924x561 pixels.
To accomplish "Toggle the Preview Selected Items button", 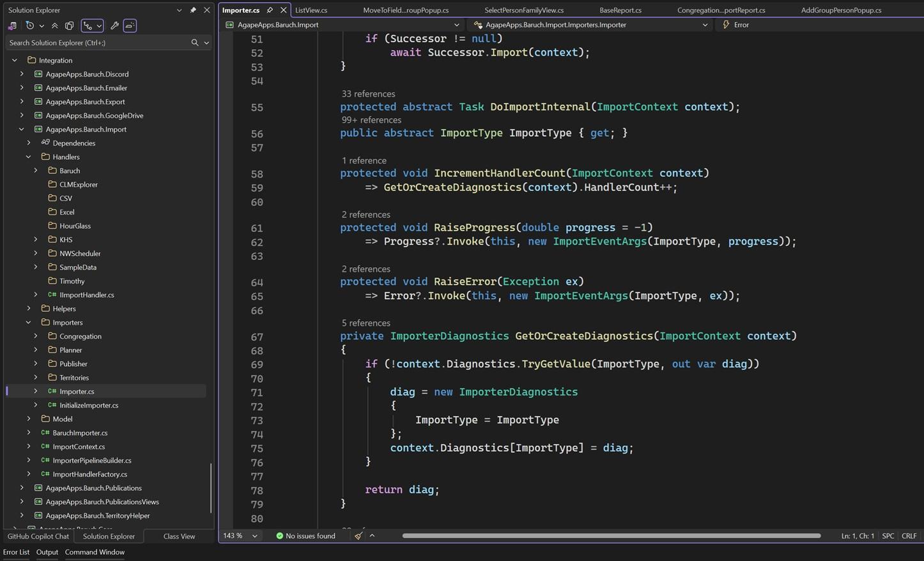I will (130, 26).
